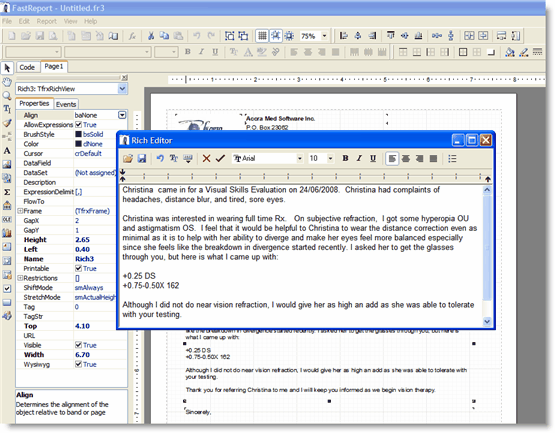Select the Zoom magnifier tool
This screenshot has height=433, width=555.
coord(7,96)
